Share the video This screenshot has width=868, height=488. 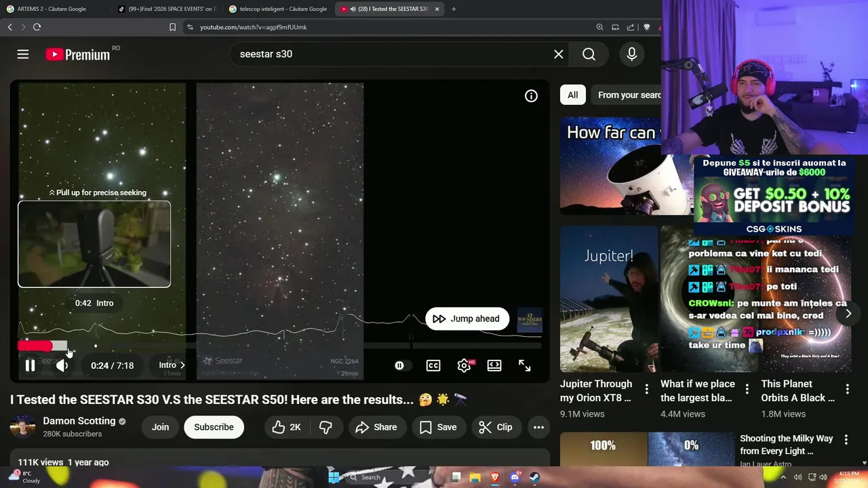[376, 427]
